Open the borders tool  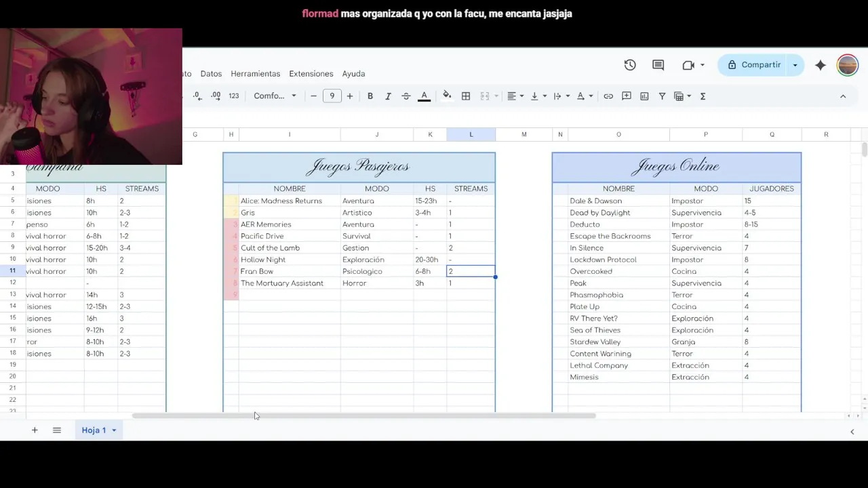466,96
